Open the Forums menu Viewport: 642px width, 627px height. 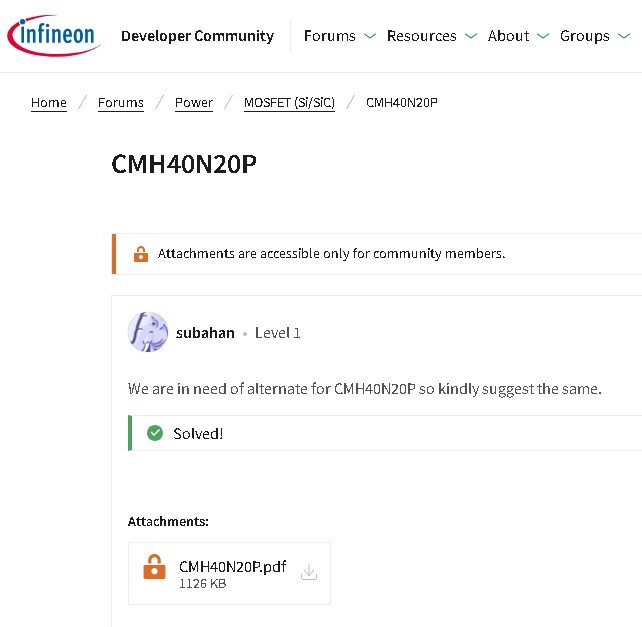click(330, 36)
